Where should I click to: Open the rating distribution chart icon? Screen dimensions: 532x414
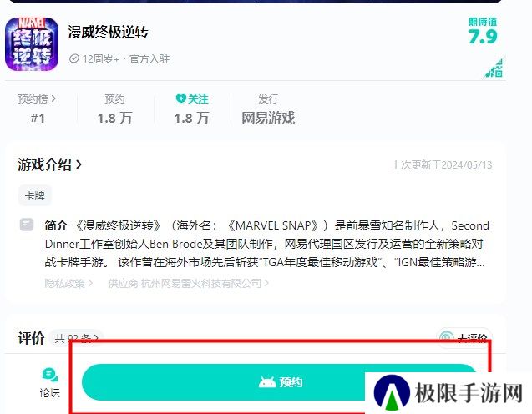click(494, 68)
